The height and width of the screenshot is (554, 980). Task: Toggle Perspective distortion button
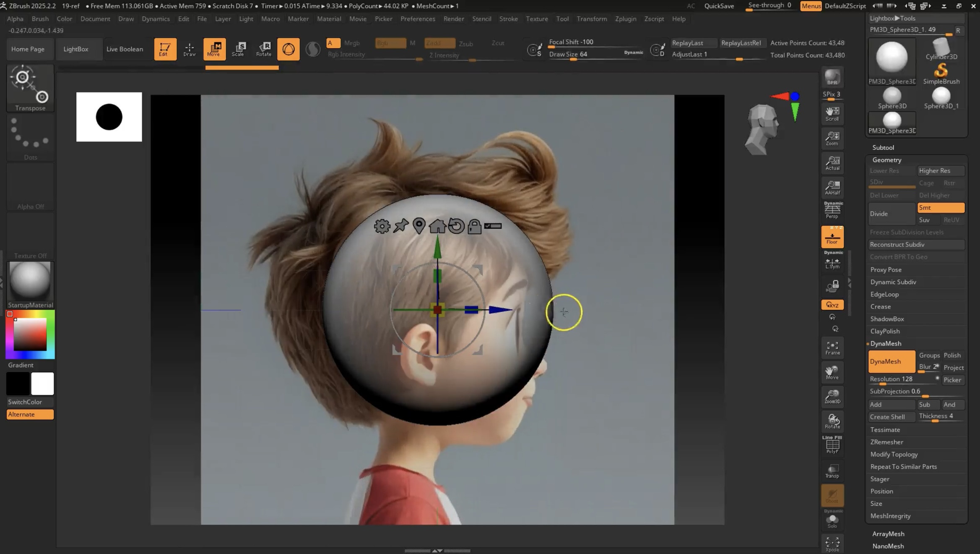coord(832,209)
